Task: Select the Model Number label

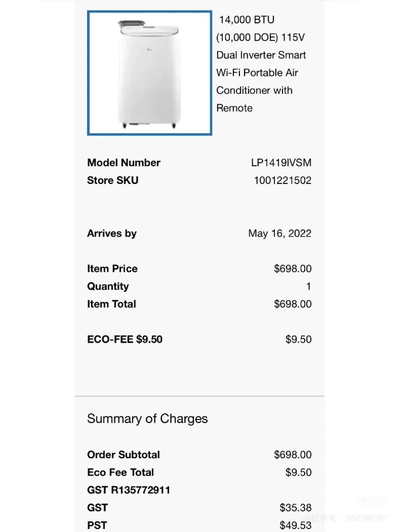Action: (124, 163)
